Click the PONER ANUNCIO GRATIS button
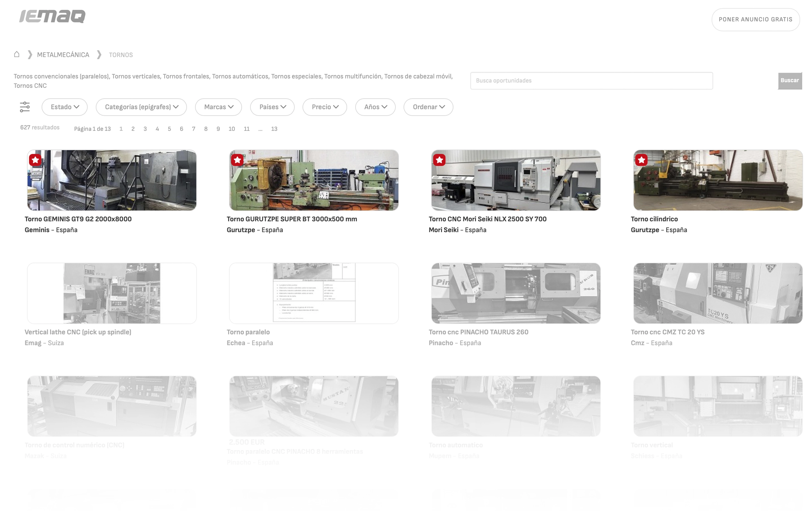Screen dimensions: 811x532 pos(756,20)
